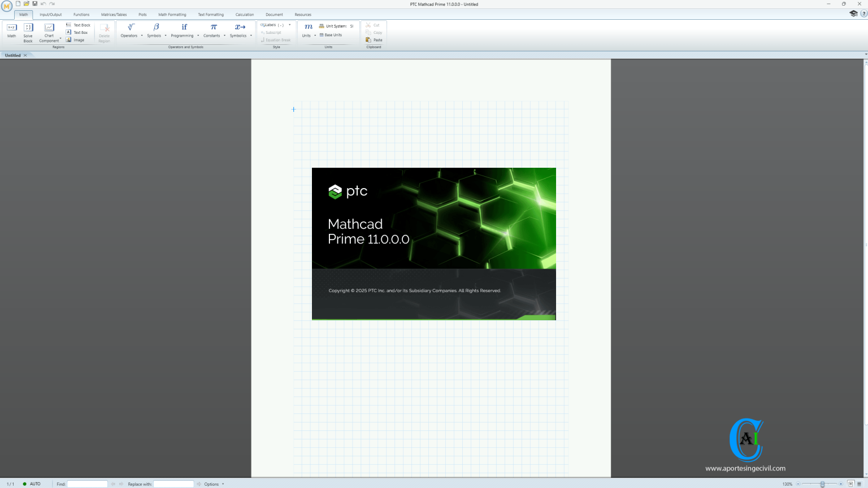Image resolution: width=868 pixels, height=488 pixels.
Task: Click the Paste button in Clipboard group
Action: pyautogui.click(x=374, y=40)
